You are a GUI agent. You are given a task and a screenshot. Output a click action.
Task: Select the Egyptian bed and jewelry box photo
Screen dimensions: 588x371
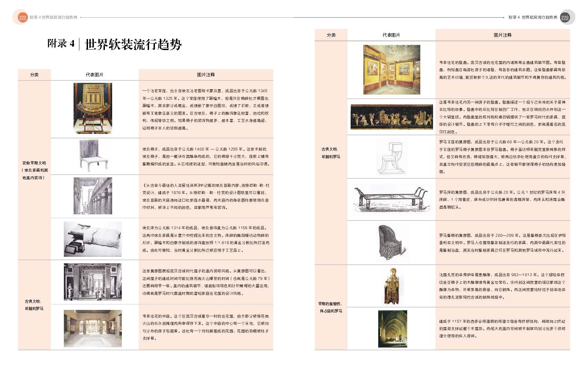click(92, 239)
